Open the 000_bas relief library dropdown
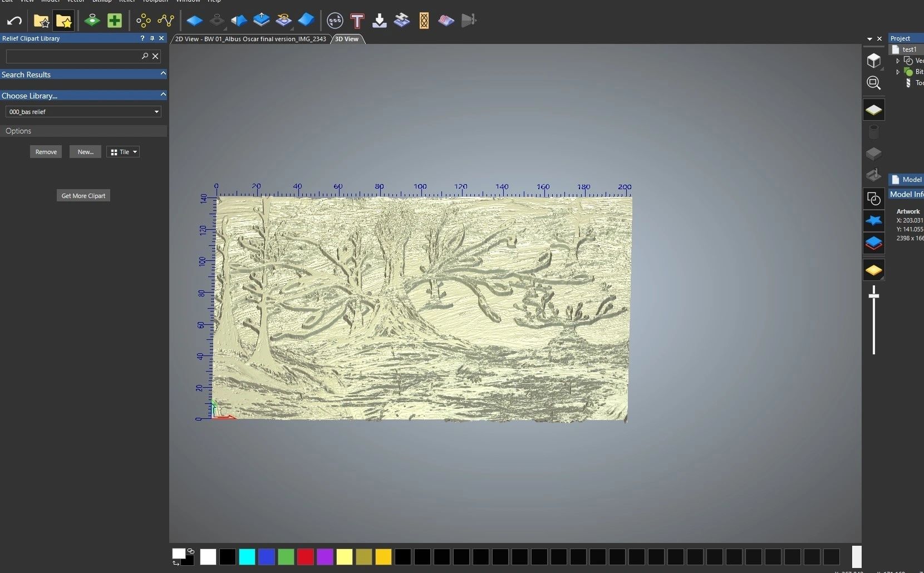The height and width of the screenshot is (573, 924). 83,112
